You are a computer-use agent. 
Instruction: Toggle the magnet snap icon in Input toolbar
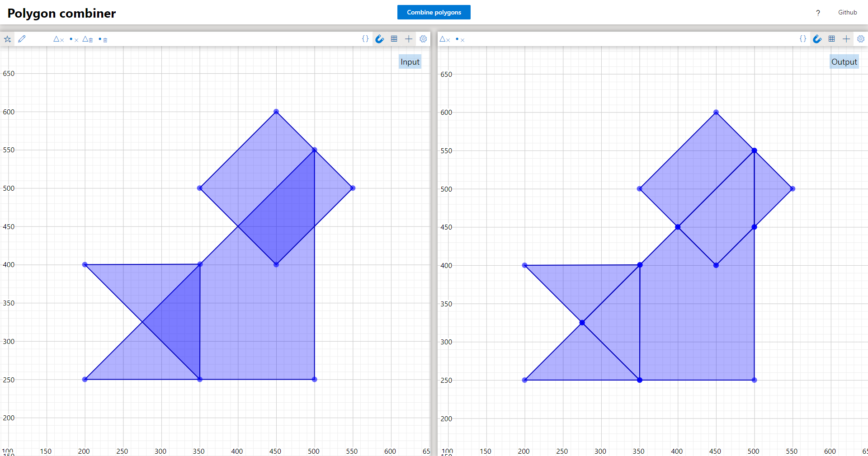pos(380,39)
